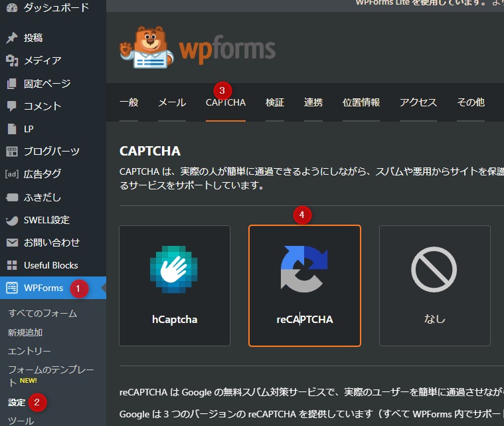Open the 設定 submenu under WPForms
Viewport: 504px width, 426px height.
coord(17,402)
